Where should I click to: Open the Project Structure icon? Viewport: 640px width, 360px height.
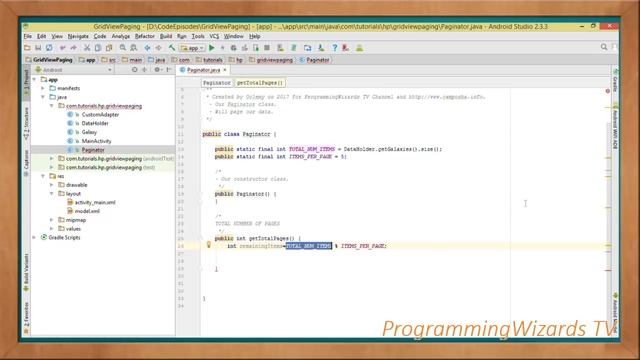[x=307, y=48]
